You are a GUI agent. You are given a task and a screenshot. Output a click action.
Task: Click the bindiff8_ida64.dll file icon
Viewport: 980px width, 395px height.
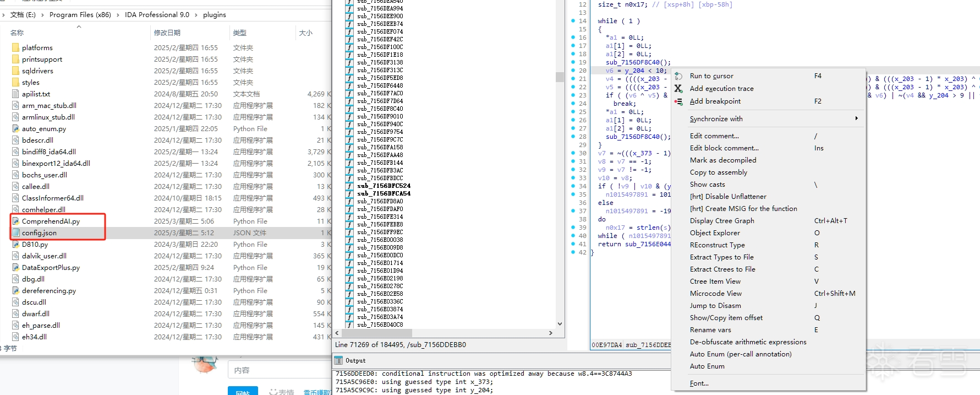coord(15,152)
